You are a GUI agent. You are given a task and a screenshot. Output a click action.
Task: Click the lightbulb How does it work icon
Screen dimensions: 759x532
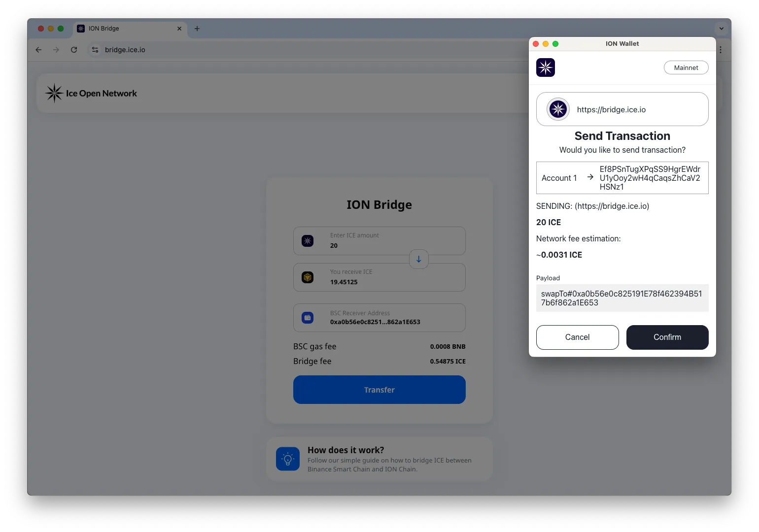[x=288, y=459]
